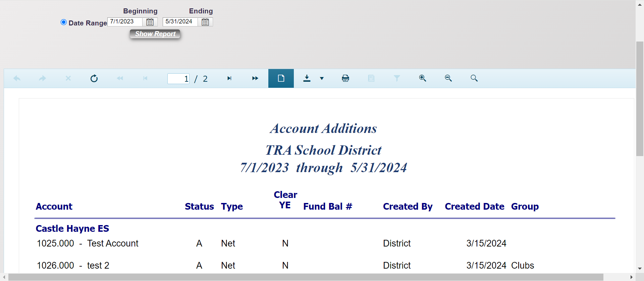The image size is (644, 281).
Task: Click the Account column header
Action: (x=54, y=207)
